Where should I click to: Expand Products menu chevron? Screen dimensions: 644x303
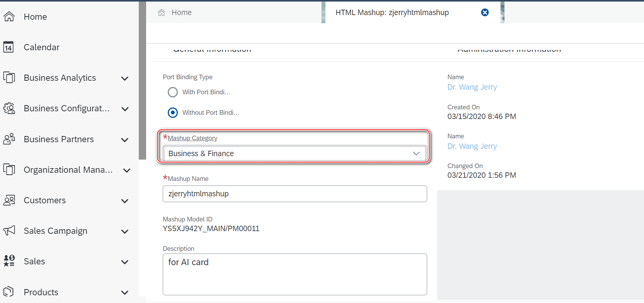pos(124,293)
